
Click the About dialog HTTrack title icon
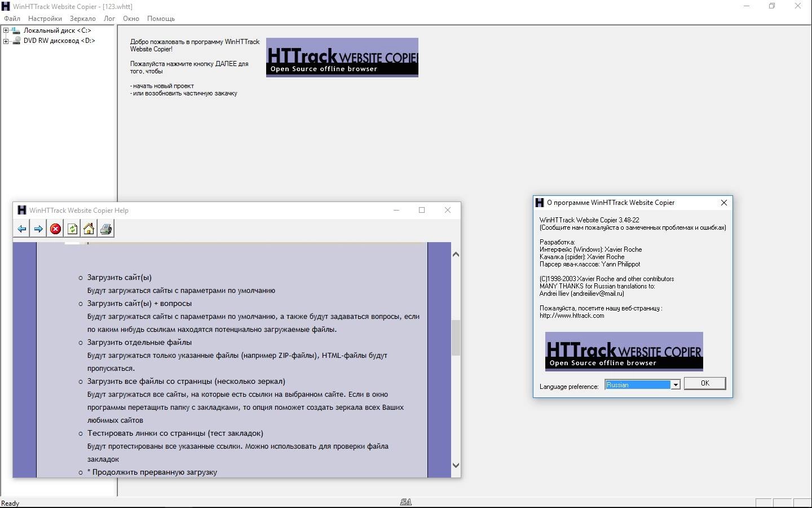click(x=539, y=202)
